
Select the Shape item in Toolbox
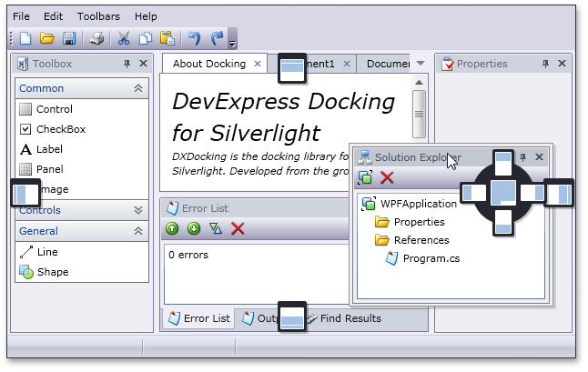82,272
